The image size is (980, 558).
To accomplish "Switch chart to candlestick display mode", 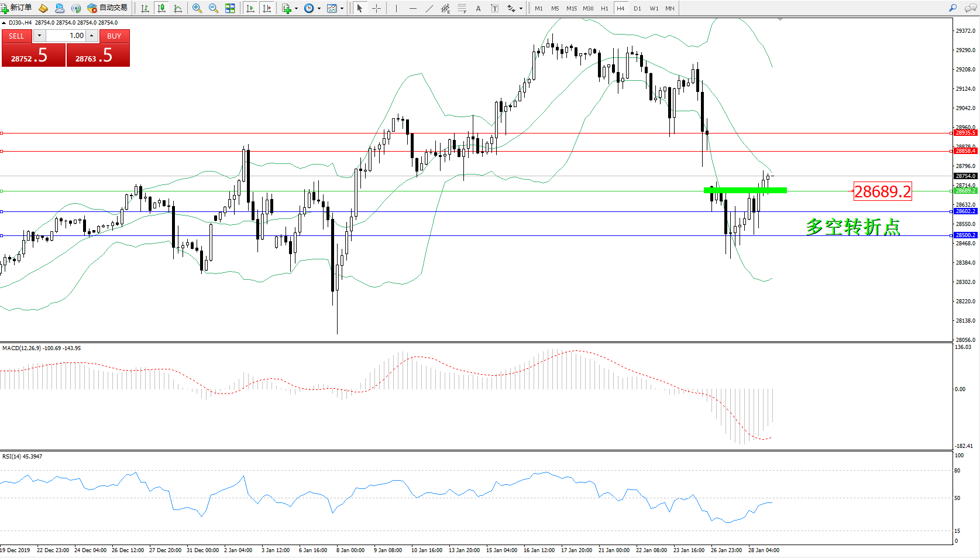I will coord(161,8).
